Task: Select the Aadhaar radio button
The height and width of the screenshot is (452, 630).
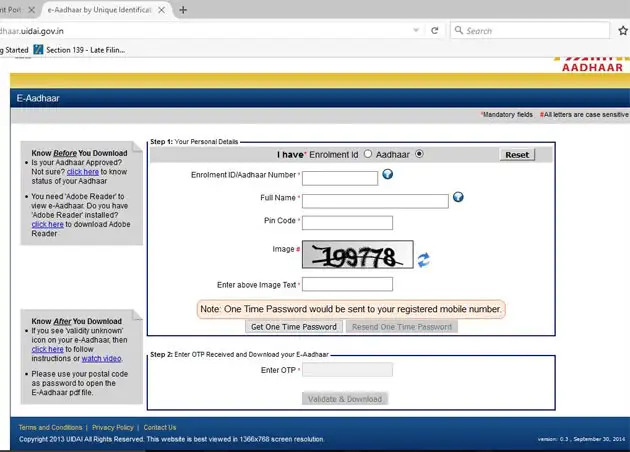Action: click(x=419, y=154)
